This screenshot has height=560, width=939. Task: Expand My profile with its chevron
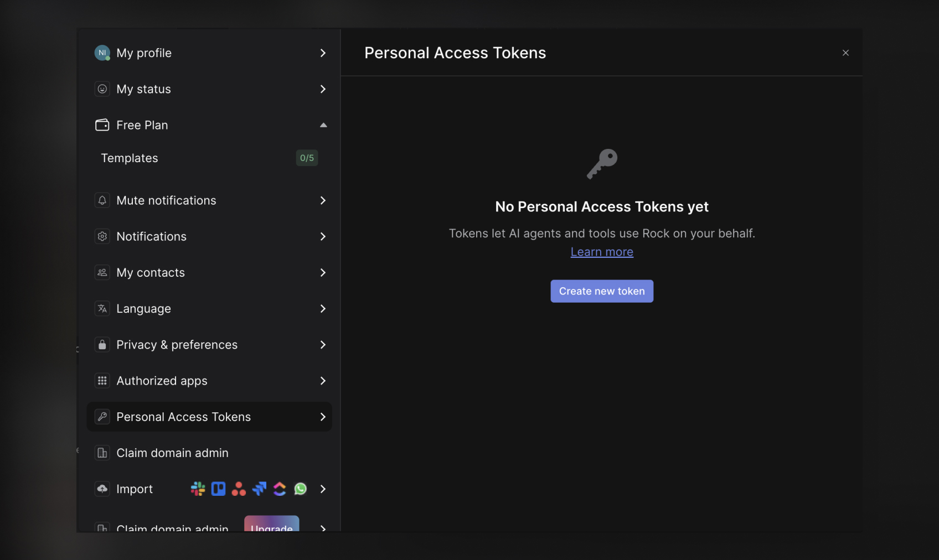pyautogui.click(x=323, y=53)
